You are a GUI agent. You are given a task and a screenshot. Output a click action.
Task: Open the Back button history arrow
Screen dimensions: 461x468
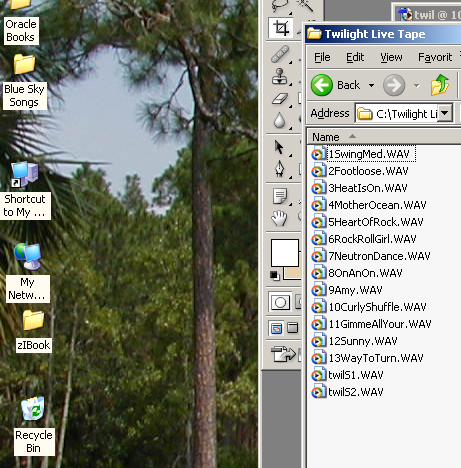[371, 85]
